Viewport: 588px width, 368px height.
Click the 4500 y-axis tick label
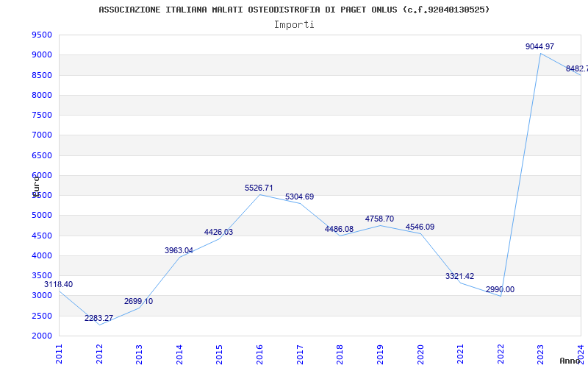[42, 236]
